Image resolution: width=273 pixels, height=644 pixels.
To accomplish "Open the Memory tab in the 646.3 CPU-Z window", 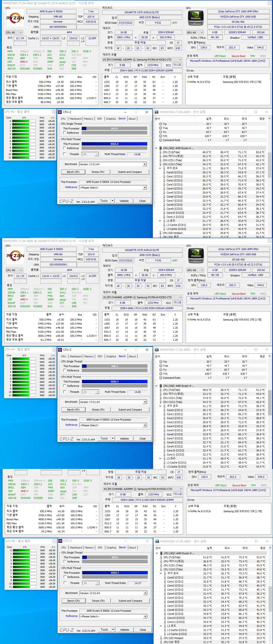I will (89, 356).
